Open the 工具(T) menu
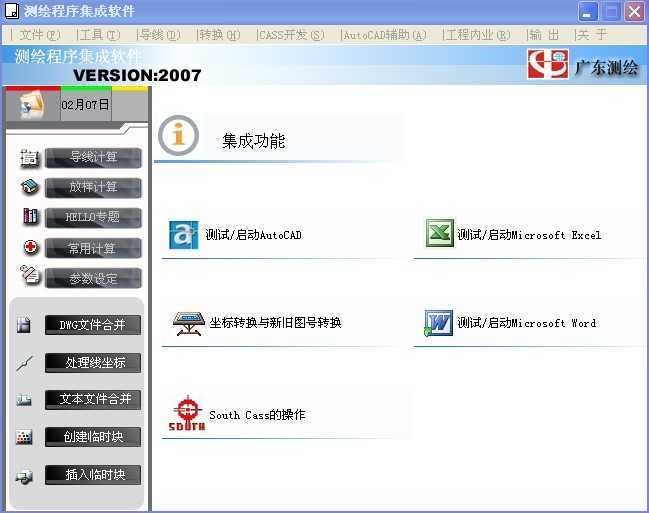Screen dimensions: 649x513 click(x=99, y=35)
